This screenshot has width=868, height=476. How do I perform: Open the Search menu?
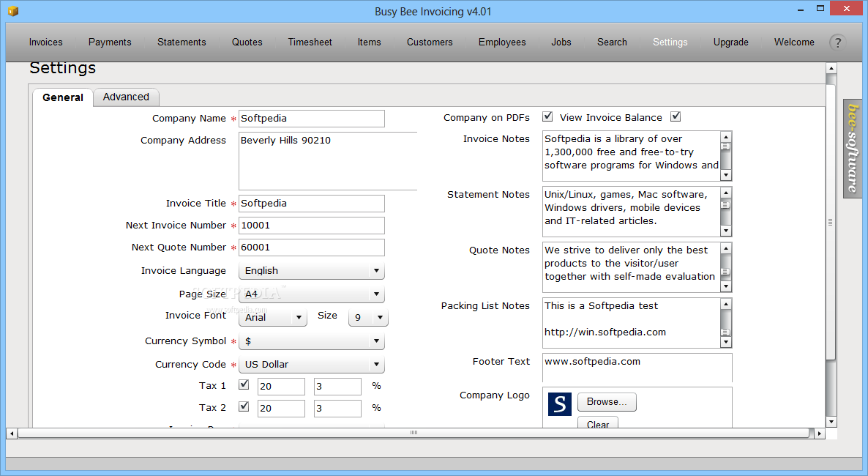613,42
